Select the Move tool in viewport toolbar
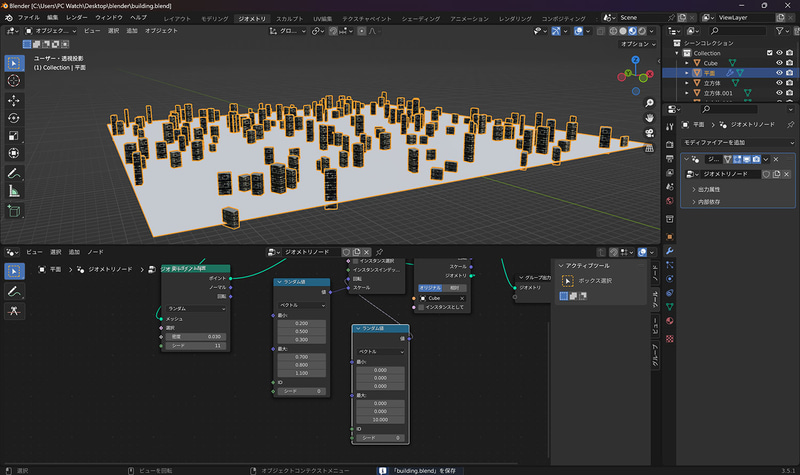The image size is (800, 475). 14,100
